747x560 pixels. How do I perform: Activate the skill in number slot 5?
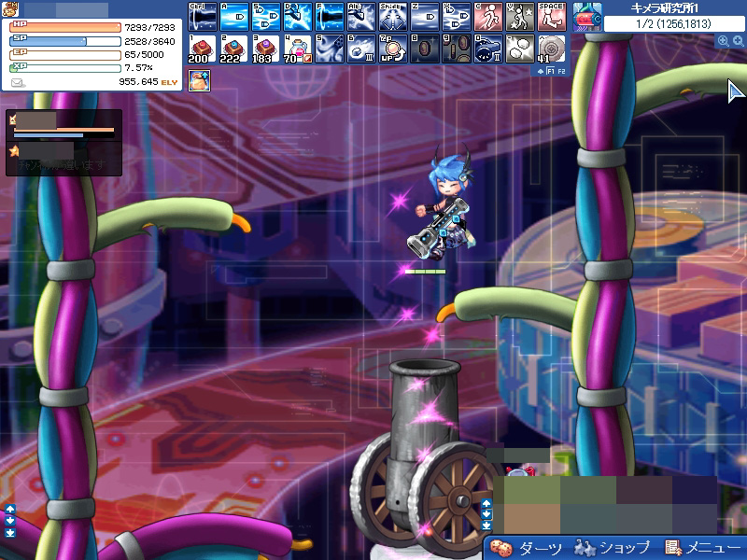(x=330, y=49)
